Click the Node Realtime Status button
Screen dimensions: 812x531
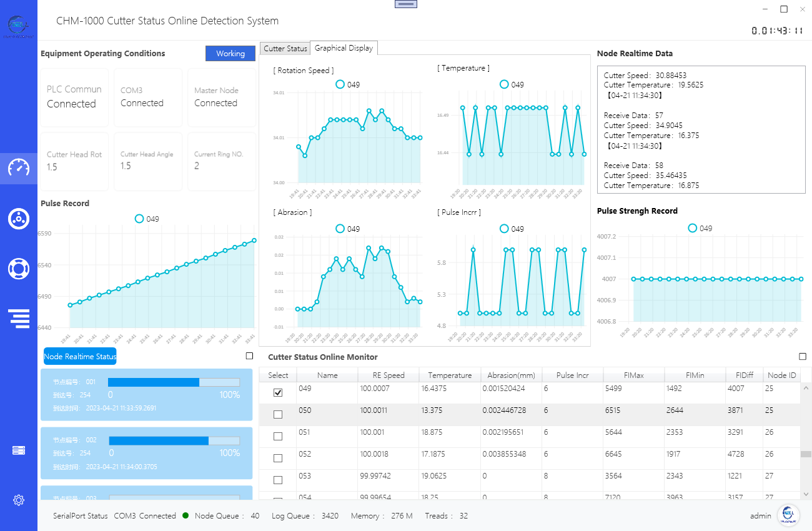[x=80, y=356]
